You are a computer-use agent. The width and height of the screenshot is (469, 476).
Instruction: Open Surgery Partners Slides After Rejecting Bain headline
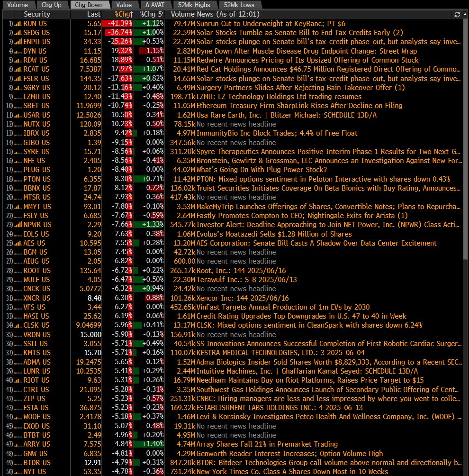(x=301, y=88)
